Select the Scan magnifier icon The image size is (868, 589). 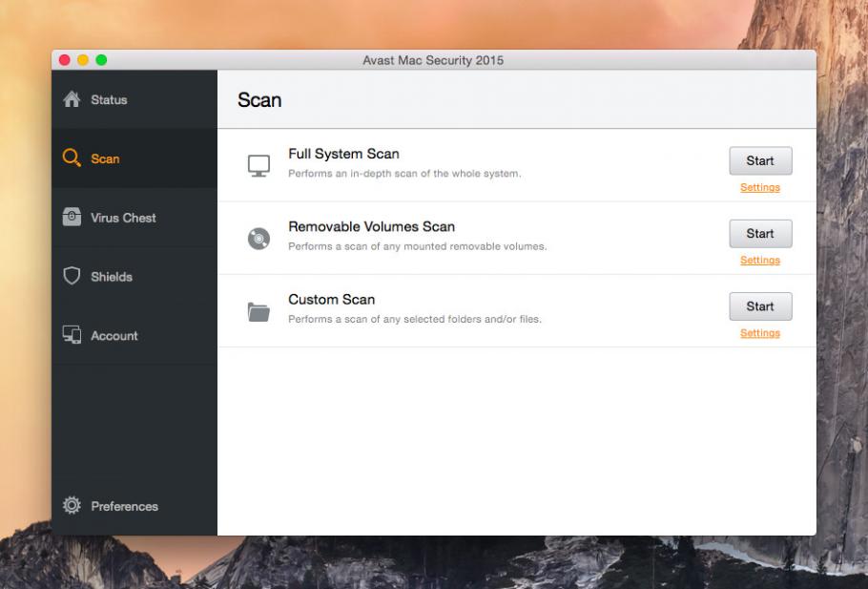69,158
